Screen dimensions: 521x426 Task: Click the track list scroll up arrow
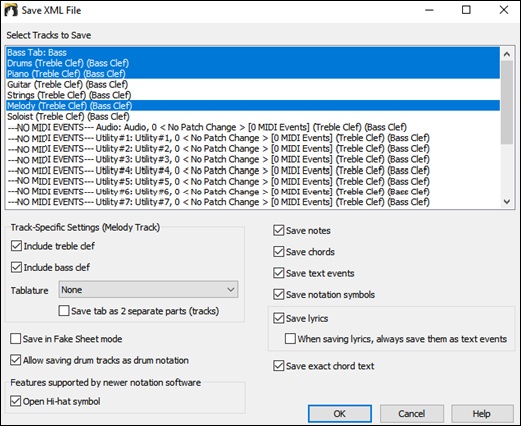coord(507,54)
